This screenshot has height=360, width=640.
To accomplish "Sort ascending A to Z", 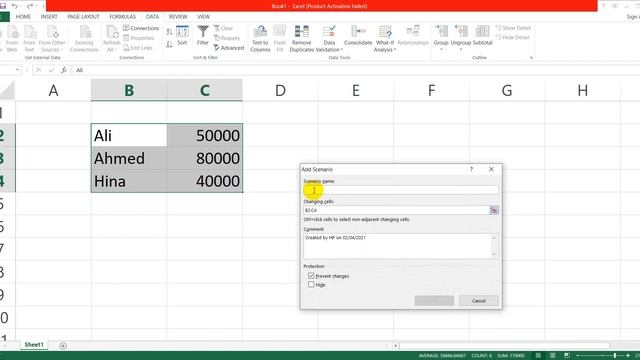I will (169, 31).
